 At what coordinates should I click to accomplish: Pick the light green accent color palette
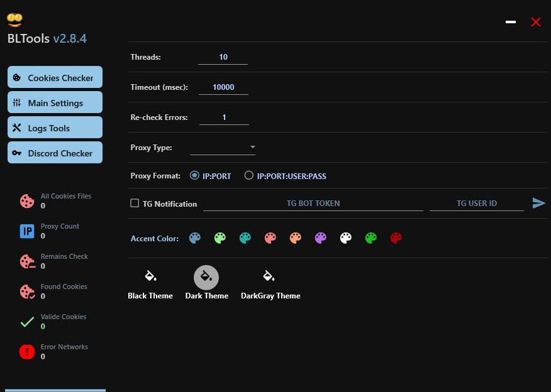(x=220, y=238)
